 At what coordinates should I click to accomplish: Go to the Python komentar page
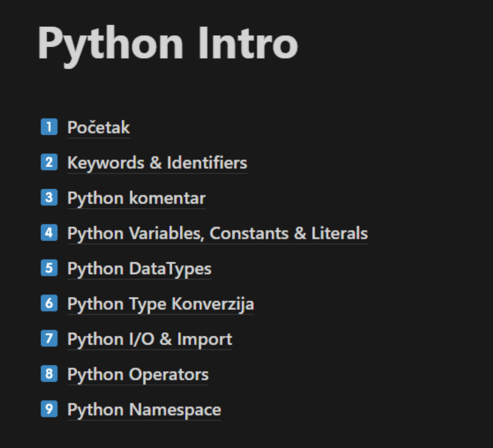[136, 198]
